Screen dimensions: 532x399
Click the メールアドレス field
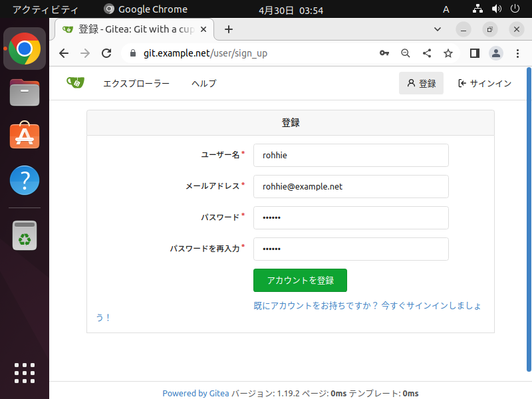(351, 187)
